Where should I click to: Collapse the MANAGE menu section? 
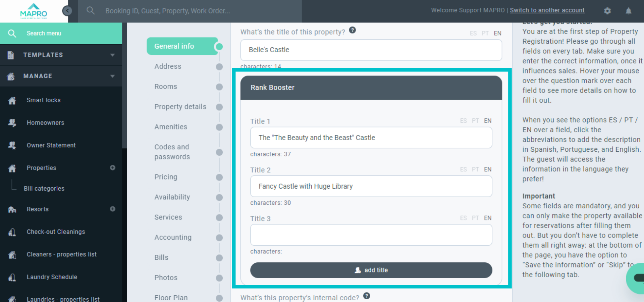[61, 76]
